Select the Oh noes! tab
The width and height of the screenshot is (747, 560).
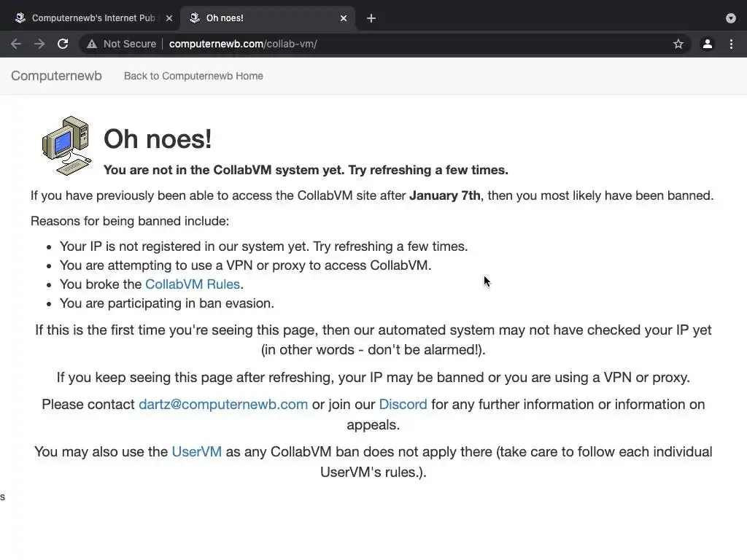click(x=268, y=18)
